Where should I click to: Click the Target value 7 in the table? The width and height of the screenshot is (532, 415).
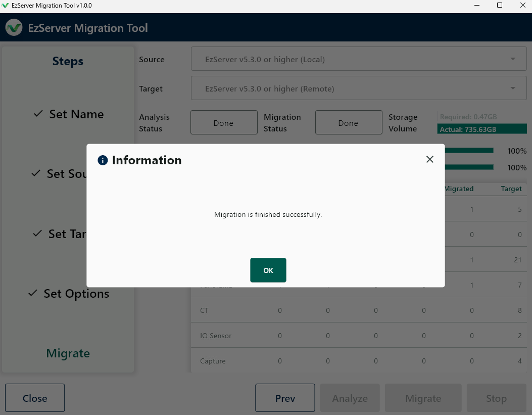tap(519, 285)
